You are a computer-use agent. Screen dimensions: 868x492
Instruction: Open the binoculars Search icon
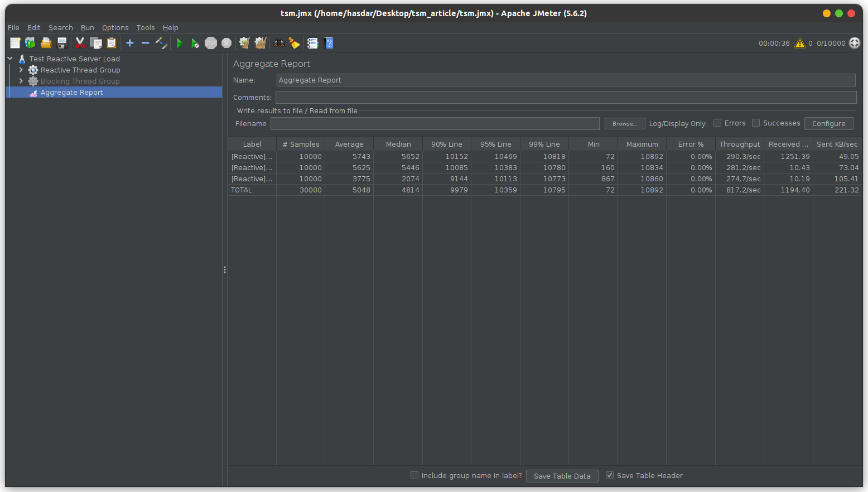[278, 43]
